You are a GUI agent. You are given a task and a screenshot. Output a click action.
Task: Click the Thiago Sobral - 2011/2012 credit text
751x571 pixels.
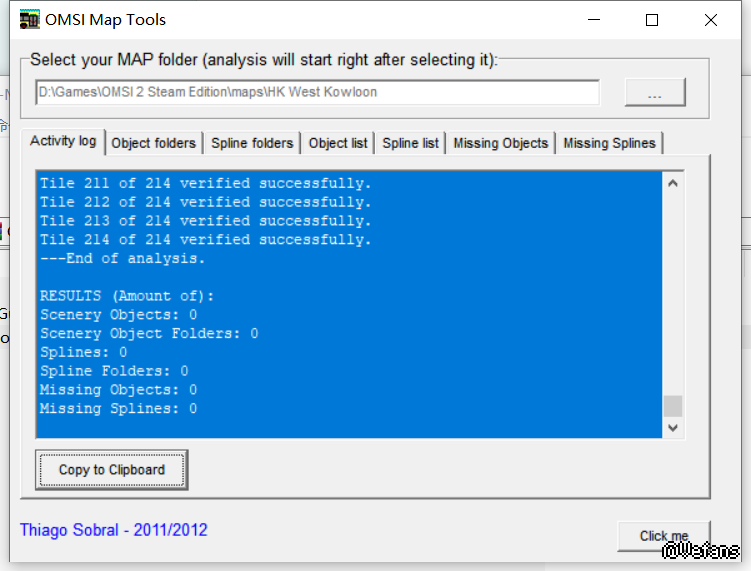pyautogui.click(x=114, y=530)
